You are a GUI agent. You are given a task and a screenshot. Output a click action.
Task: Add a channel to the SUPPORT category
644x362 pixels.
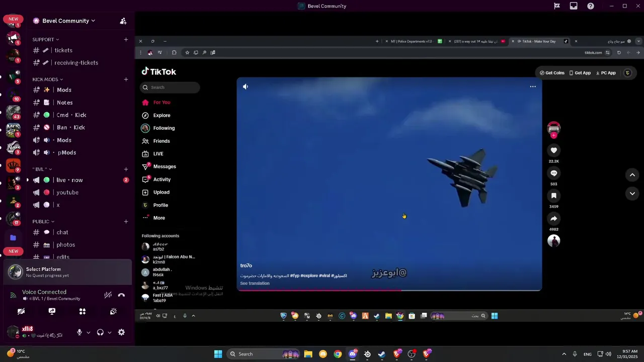pos(126,39)
